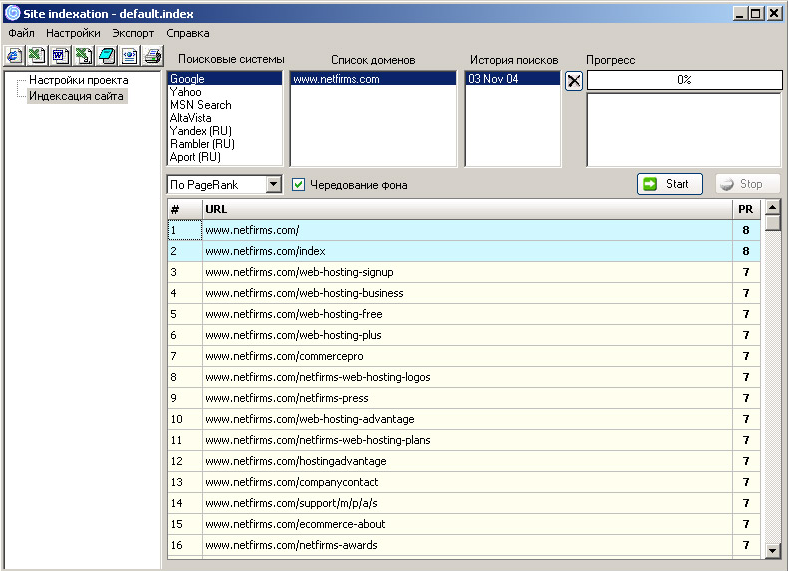Open the По PageRank sort dropdown

click(274, 185)
